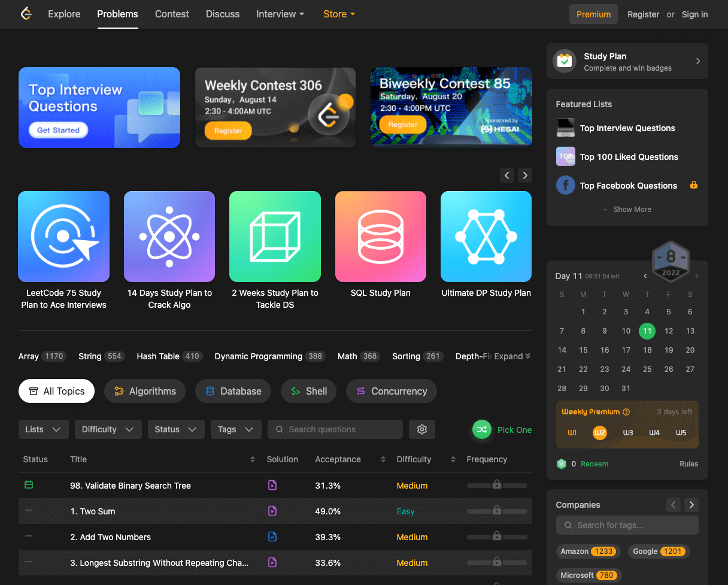Register for Biweekly Contest 85

click(x=403, y=125)
